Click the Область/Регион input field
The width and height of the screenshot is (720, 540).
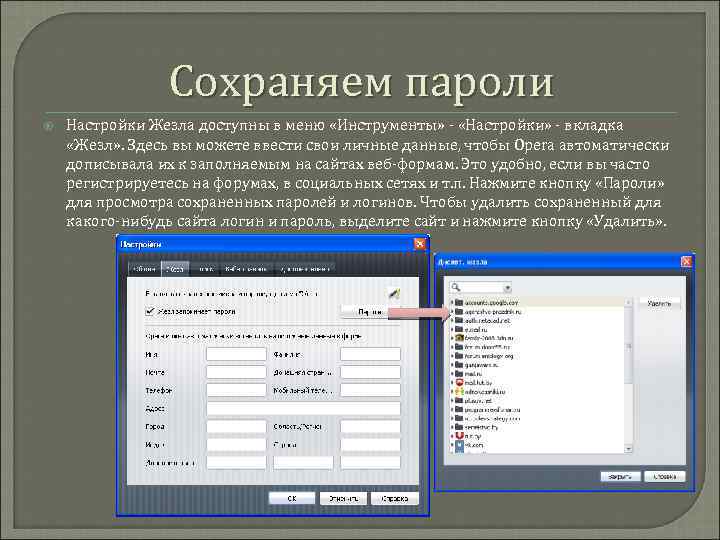tap(370, 426)
